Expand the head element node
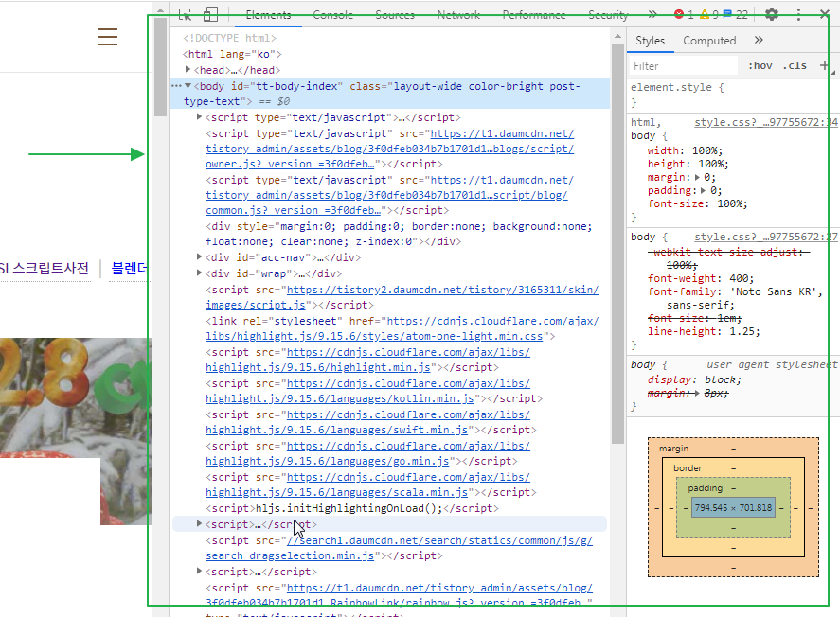The width and height of the screenshot is (840, 617). click(x=188, y=70)
